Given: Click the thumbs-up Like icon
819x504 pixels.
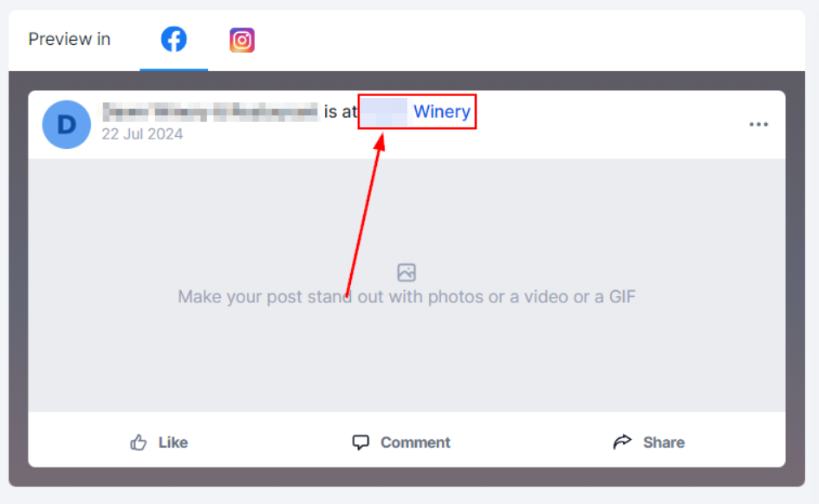Looking at the screenshot, I should (139, 443).
